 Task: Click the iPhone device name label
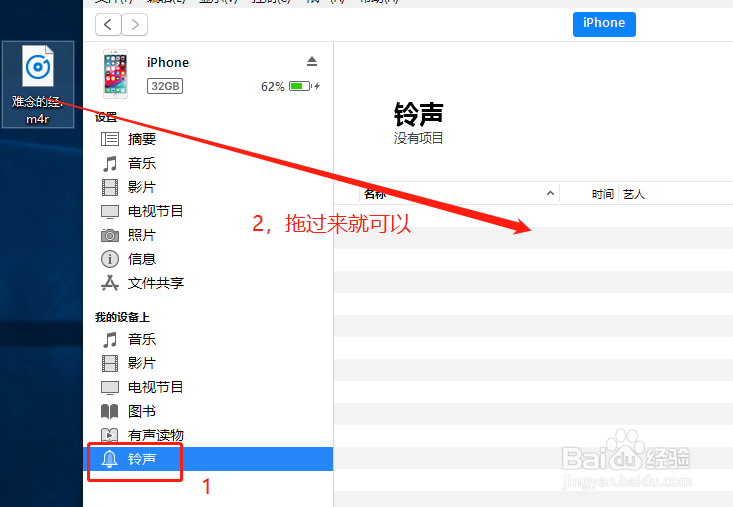pyautogui.click(x=168, y=62)
